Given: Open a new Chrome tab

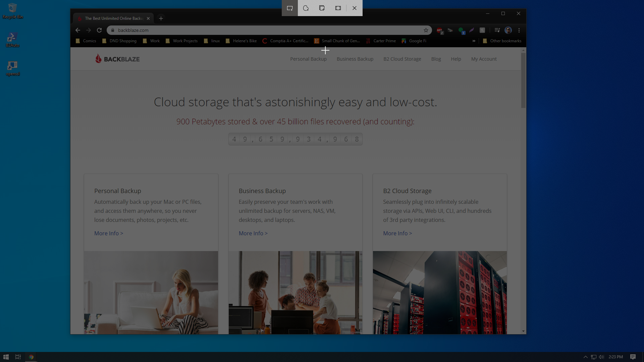Looking at the screenshot, I should 161,18.
